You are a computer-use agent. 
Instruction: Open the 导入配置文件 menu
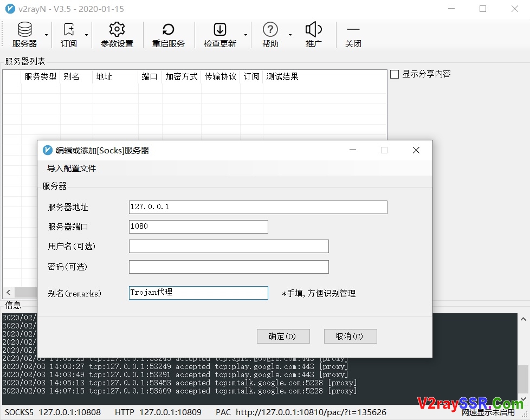click(72, 169)
